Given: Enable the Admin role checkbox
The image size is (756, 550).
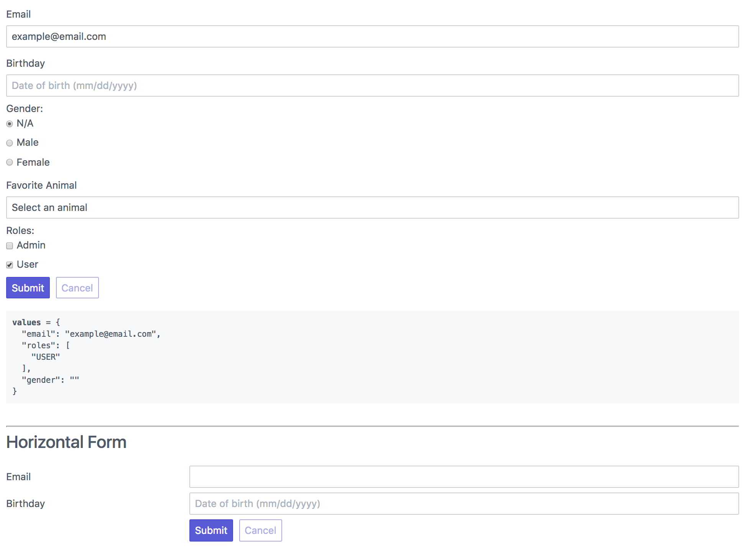Looking at the screenshot, I should pyautogui.click(x=10, y=246).
